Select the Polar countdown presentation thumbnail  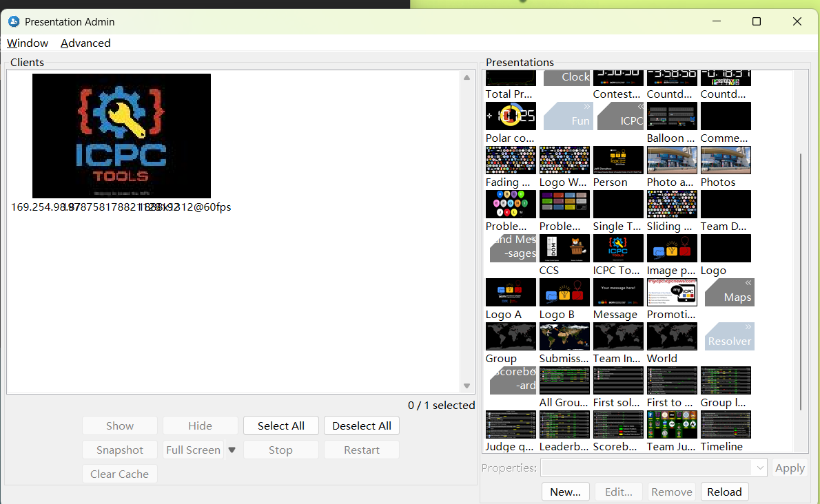(511, 116)
